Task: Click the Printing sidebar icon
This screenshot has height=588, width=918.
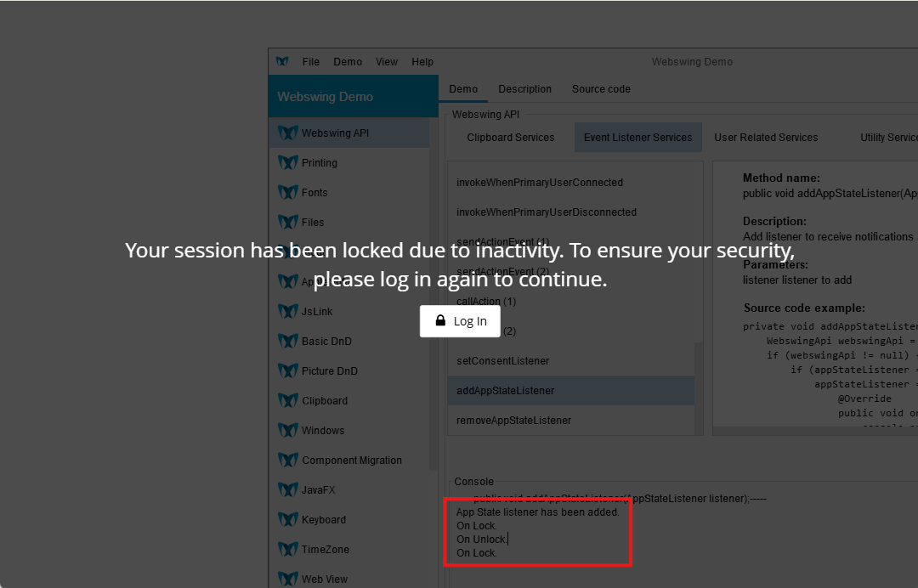Action: [288, 163]
